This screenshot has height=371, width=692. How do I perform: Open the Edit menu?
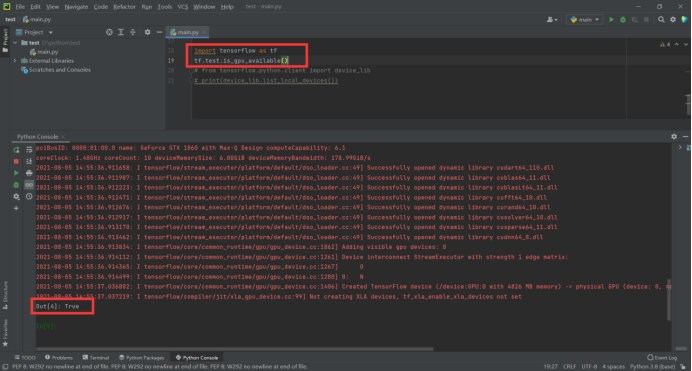[x=35, y=7]
